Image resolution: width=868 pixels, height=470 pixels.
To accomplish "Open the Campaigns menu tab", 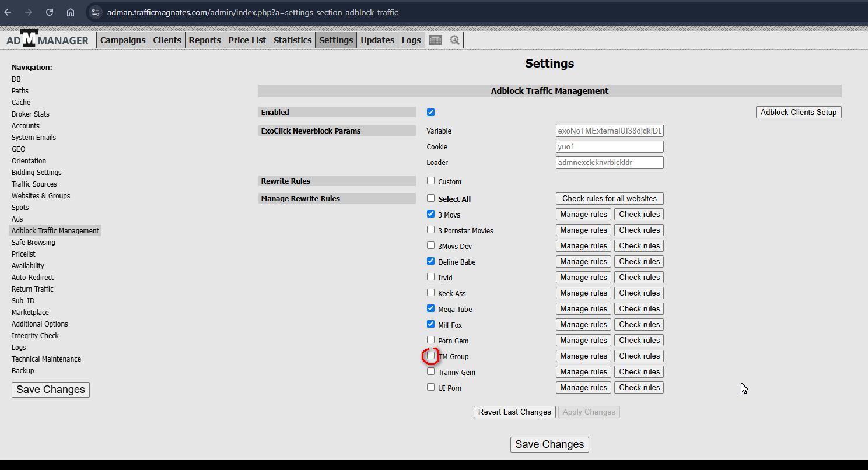I will pyautogui.click(x=123, y=40).
